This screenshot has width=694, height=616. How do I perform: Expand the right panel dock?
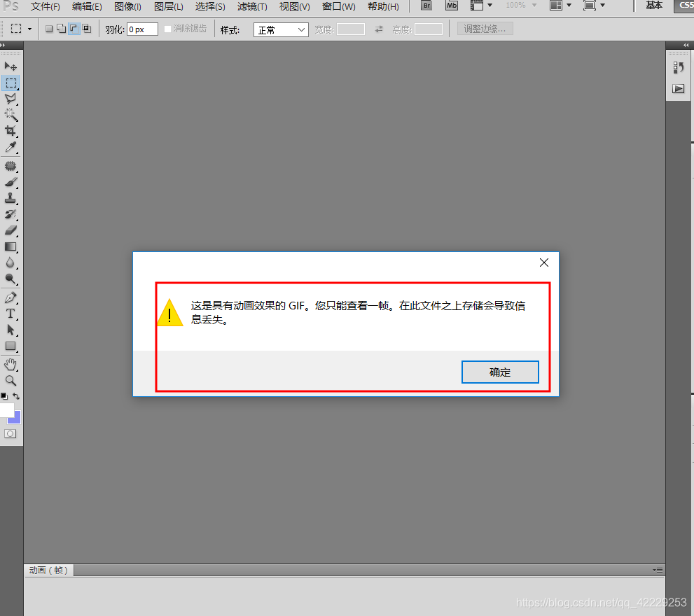pyautogui.click(x=686, y=45)
